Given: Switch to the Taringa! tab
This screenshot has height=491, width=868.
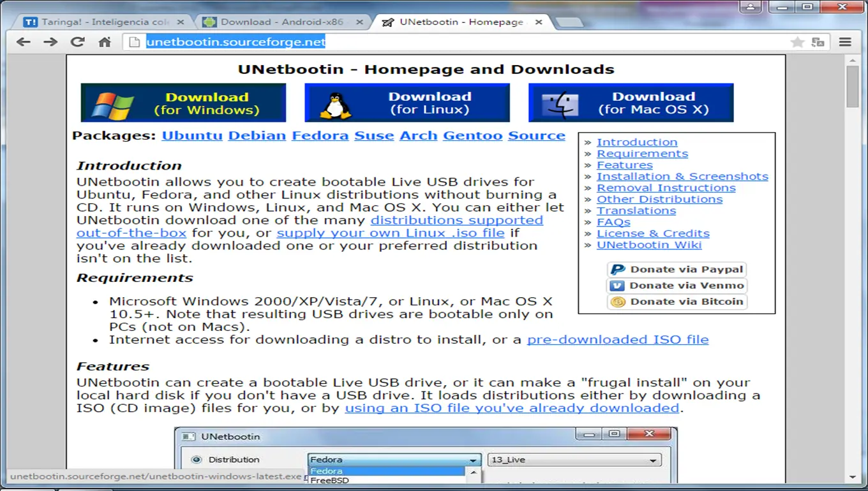Looking at the screenshot, I should click(103, 22).
